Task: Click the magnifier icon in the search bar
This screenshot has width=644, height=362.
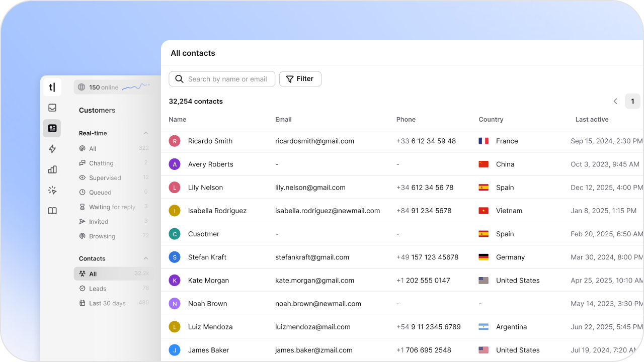Action: (x=179, y=79)
